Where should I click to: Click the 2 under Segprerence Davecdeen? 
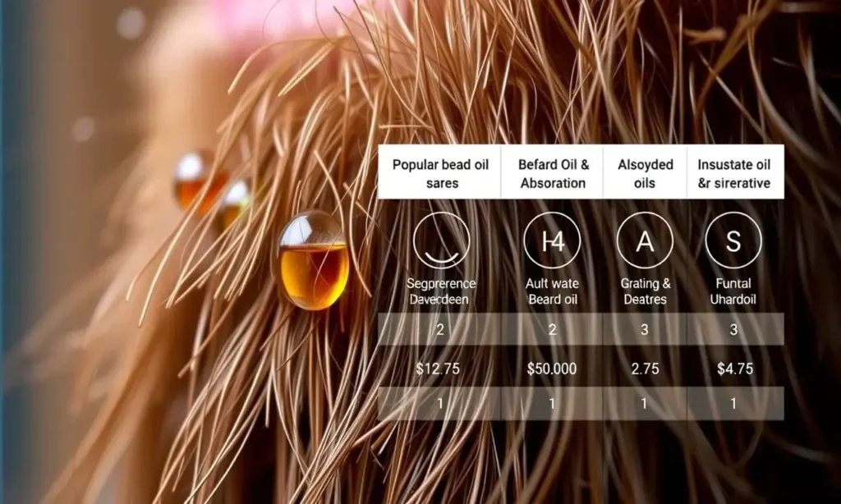[440, 330]
